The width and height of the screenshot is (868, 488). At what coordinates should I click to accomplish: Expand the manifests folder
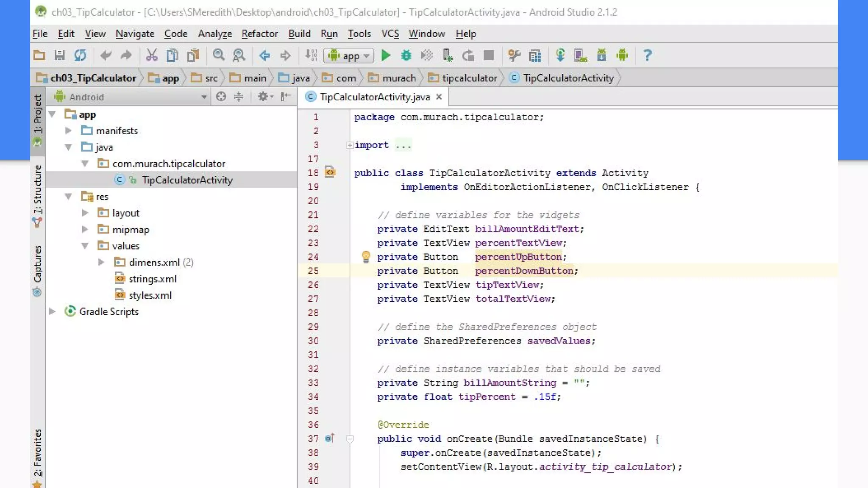(x=68, y=131)
